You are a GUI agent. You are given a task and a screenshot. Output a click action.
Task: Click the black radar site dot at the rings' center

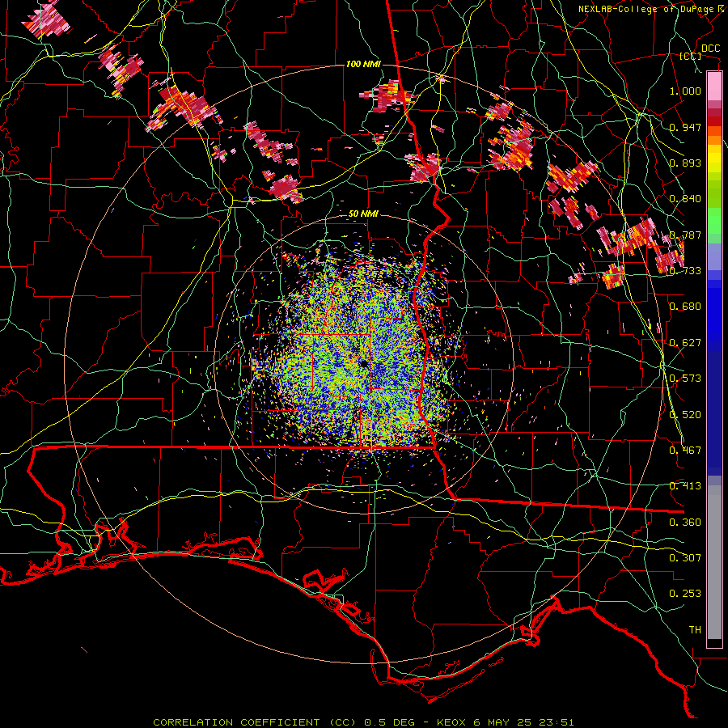click(363, 363)
